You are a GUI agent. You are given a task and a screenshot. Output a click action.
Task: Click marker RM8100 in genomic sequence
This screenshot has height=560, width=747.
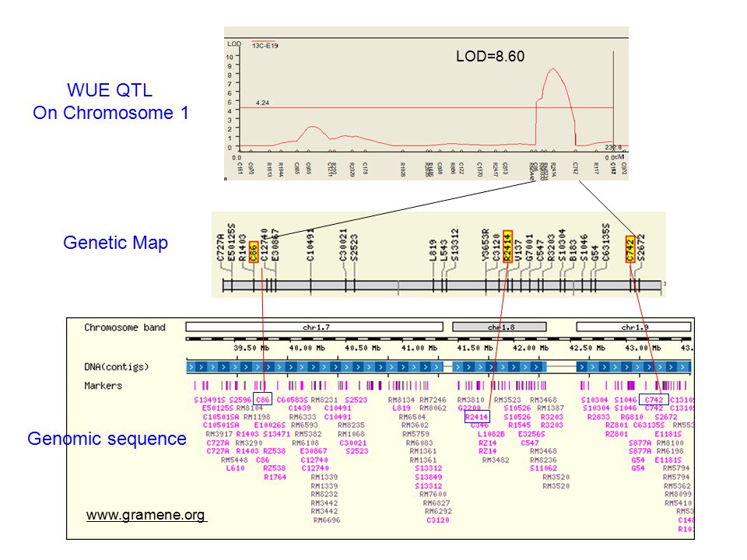pyautogui.click(x=670, y=443)
